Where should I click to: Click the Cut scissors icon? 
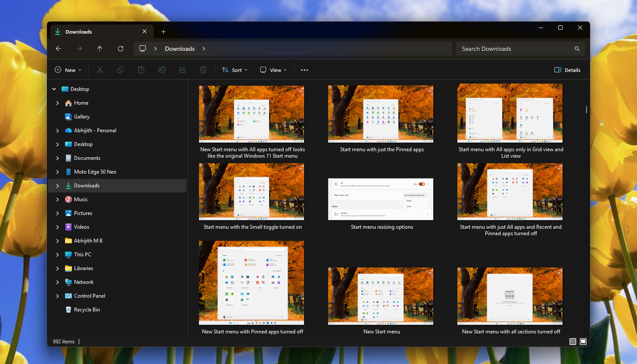100,70
